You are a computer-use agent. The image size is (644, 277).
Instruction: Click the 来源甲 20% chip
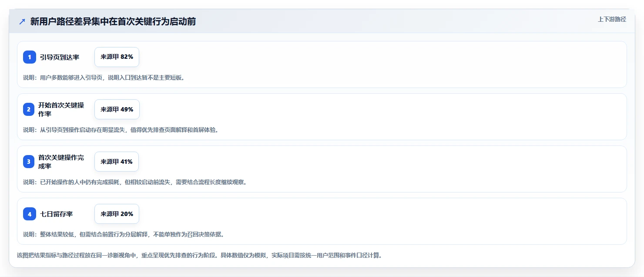pyautogui.click(x=117, y=214)
